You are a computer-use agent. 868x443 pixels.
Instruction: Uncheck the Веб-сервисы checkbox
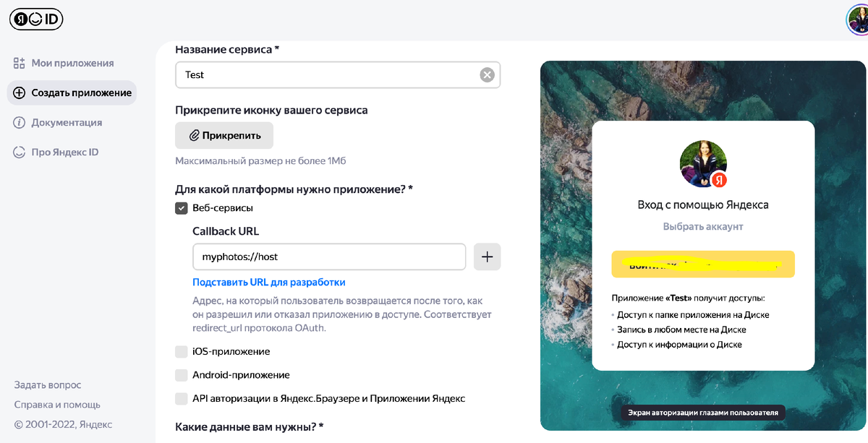(x=182, y=208)
